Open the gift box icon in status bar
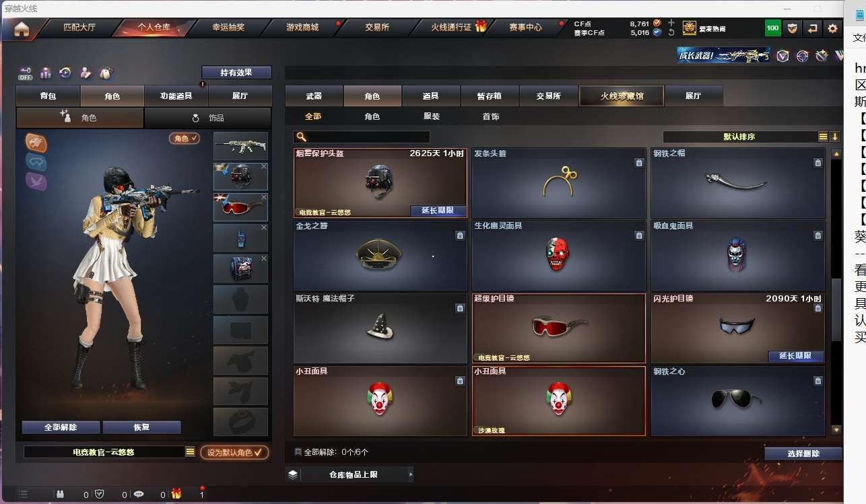This screenshot has height=504, width=866. point(176,494)
